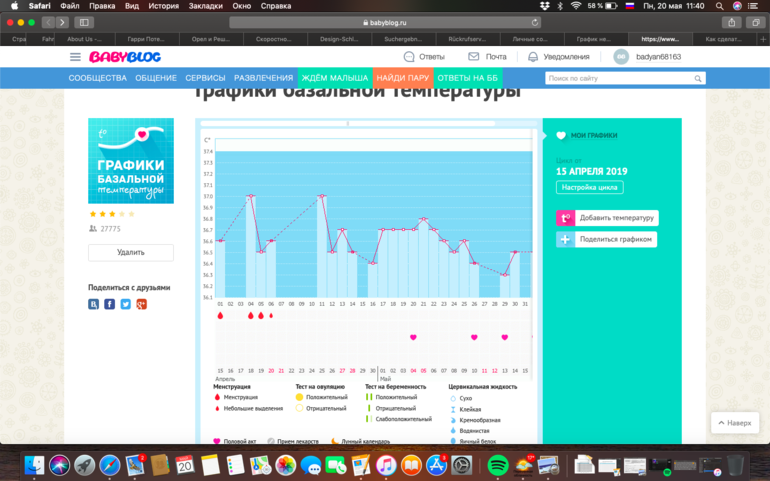Open Сообщества navigation item
Viewport: 770px width, 481px height.
coord(97,77)
